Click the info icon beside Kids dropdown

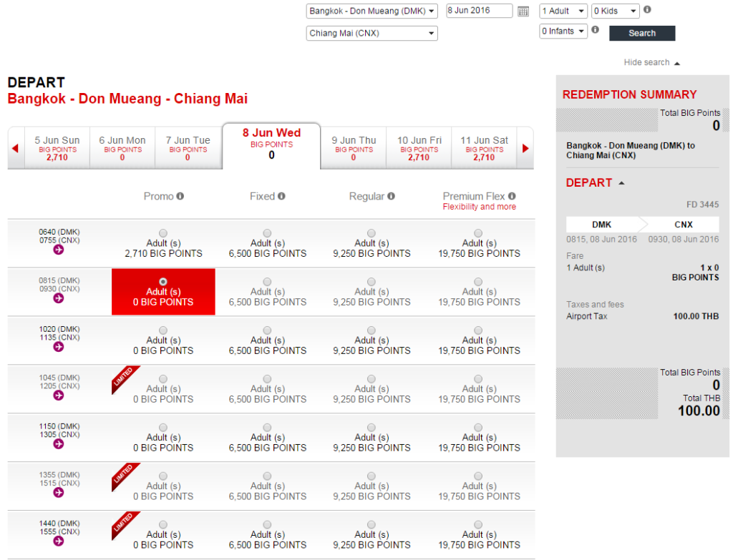coord(647,9)
